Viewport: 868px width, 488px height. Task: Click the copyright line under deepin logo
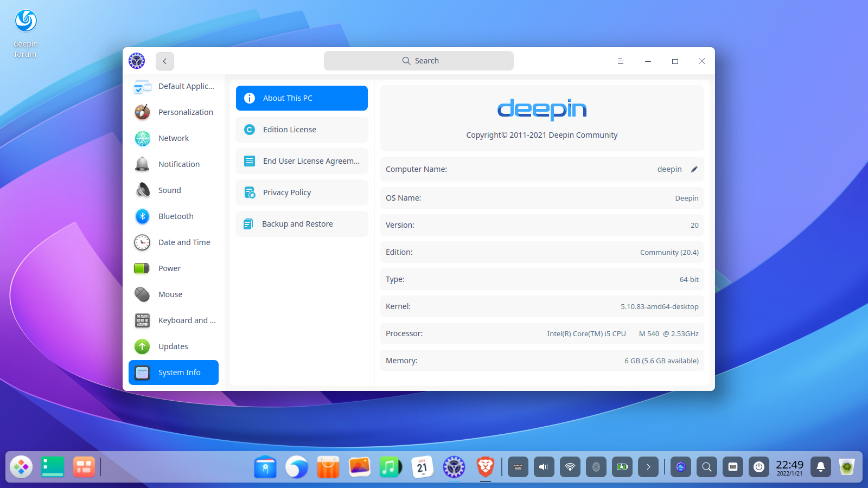542,135
